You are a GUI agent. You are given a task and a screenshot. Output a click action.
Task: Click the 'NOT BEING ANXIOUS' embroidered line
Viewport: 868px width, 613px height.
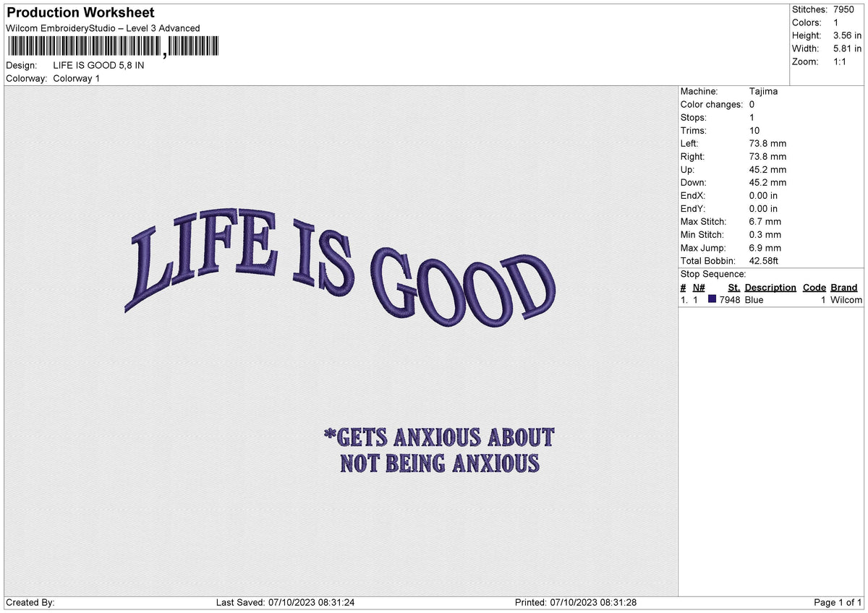click(440, 463)
